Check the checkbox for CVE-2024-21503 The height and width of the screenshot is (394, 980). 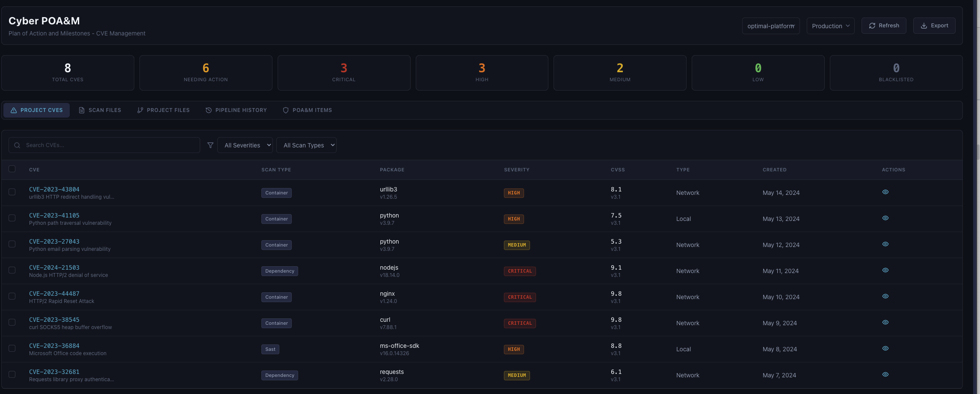coord(12,270)
